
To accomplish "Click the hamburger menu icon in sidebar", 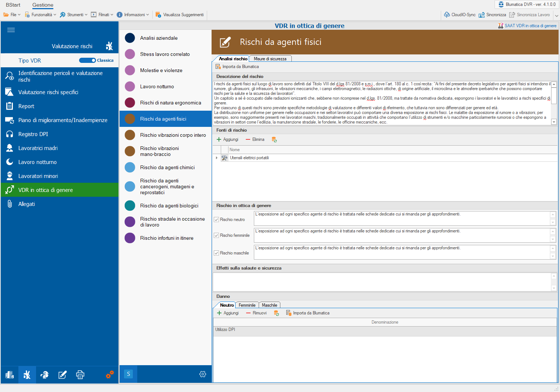I will (x=11, y=30).
